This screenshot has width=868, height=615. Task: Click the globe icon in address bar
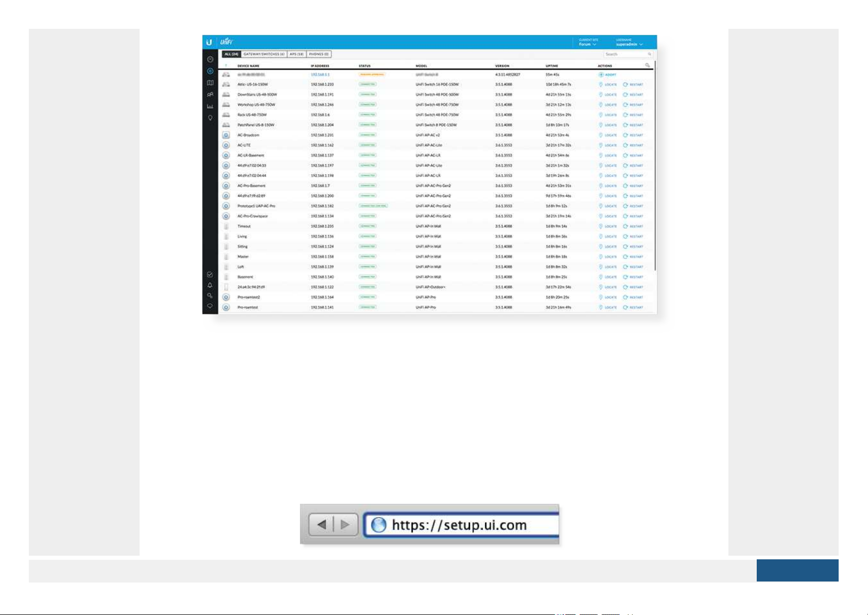click(x=379, y=525)
